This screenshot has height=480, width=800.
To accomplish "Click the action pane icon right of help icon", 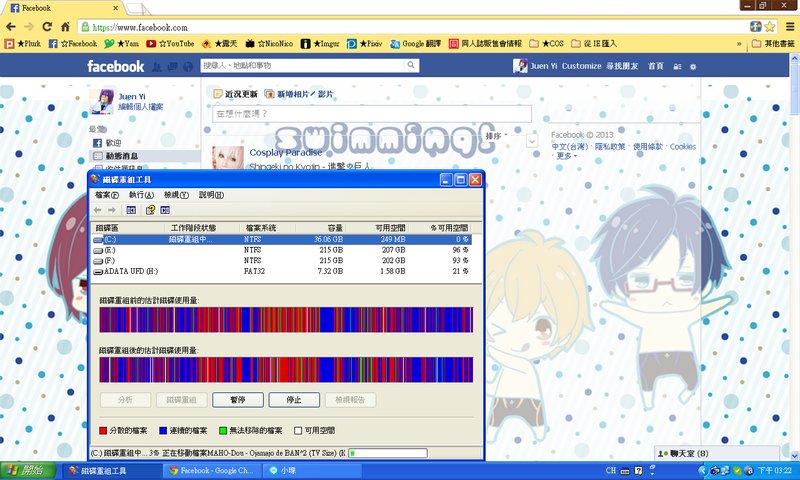I will coord(165,210).
